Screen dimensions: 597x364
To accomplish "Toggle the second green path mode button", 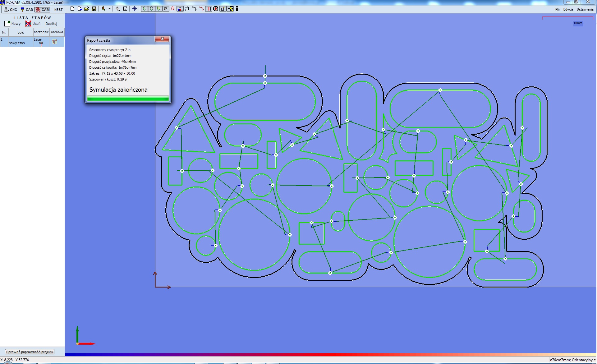I will (151, 9).
